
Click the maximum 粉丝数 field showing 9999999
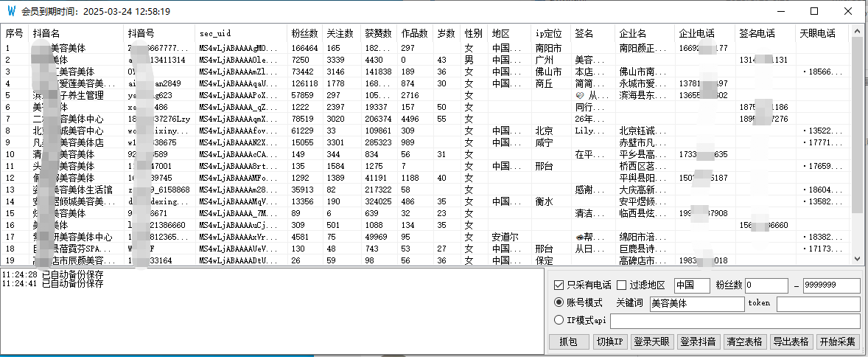pos(831,285)
